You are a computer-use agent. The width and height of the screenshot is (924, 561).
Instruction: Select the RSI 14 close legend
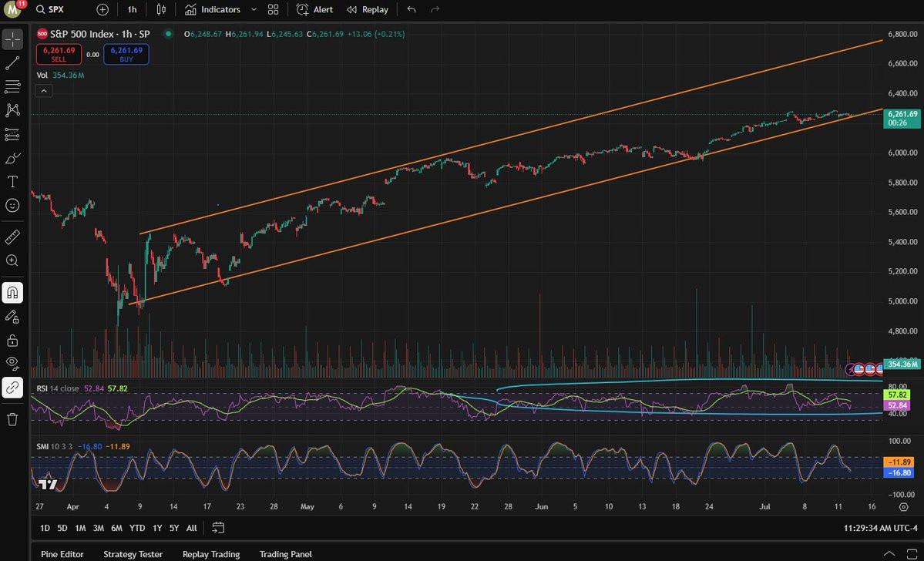coord(58,388)
